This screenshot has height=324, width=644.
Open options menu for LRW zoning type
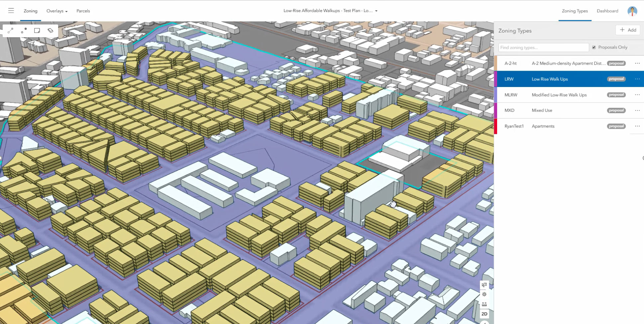click(x=637, y=79)
